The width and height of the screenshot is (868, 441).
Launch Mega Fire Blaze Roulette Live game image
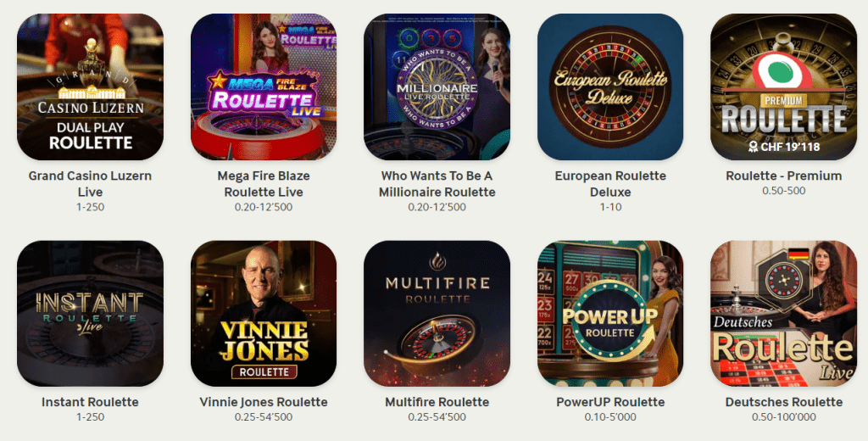[x=264, y=87]
